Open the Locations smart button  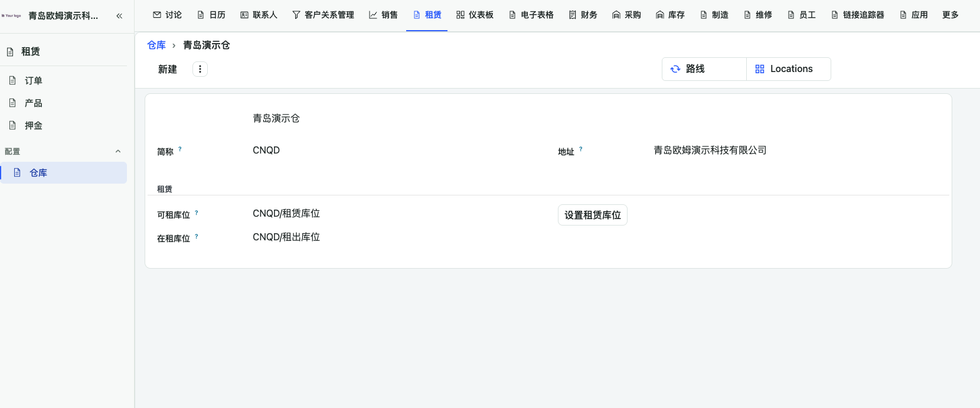point(789,69)
